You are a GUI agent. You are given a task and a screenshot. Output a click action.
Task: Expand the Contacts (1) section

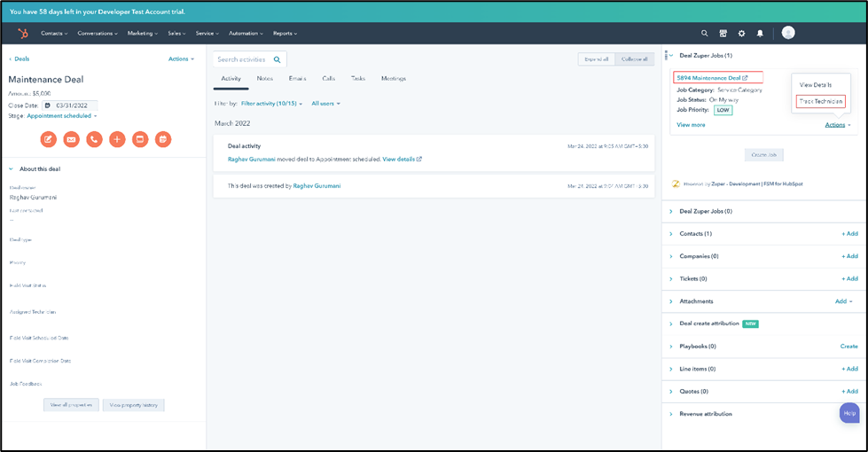[671, 234]
